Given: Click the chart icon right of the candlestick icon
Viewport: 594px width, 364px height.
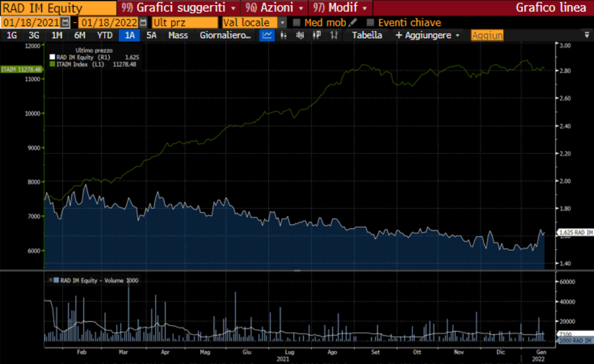Looking at the screenshot, I should click(x=317, y=35).
